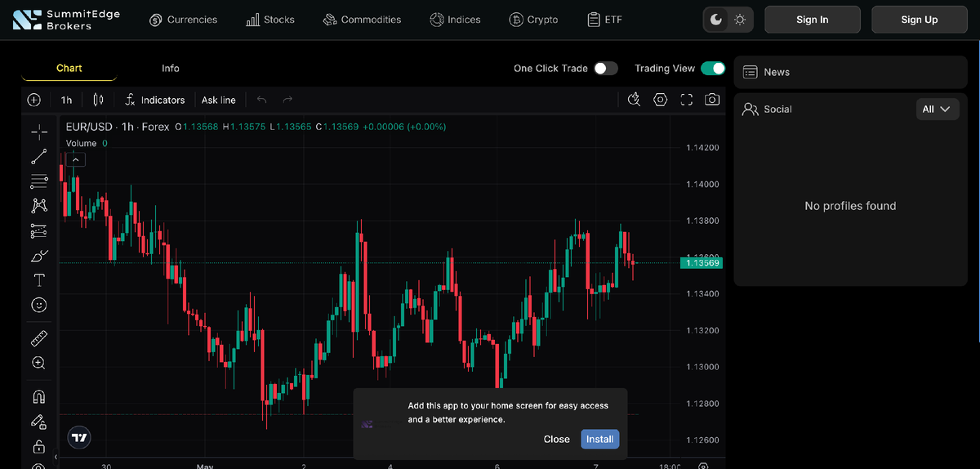Redo the chart action
This screenshot has width=980, height=469.
coord(287,100)
